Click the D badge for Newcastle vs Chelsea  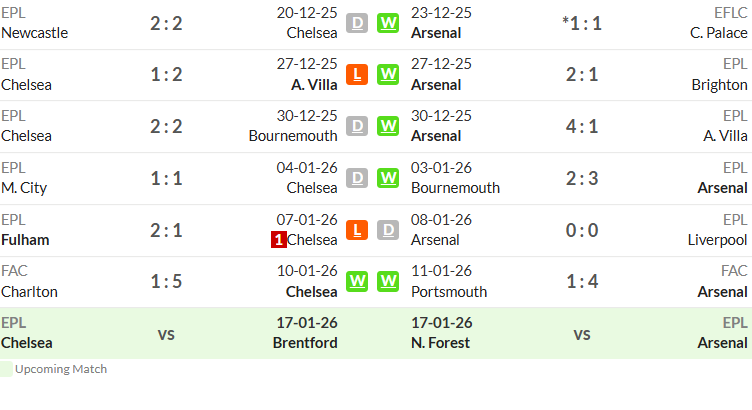[x=357, y=23]
